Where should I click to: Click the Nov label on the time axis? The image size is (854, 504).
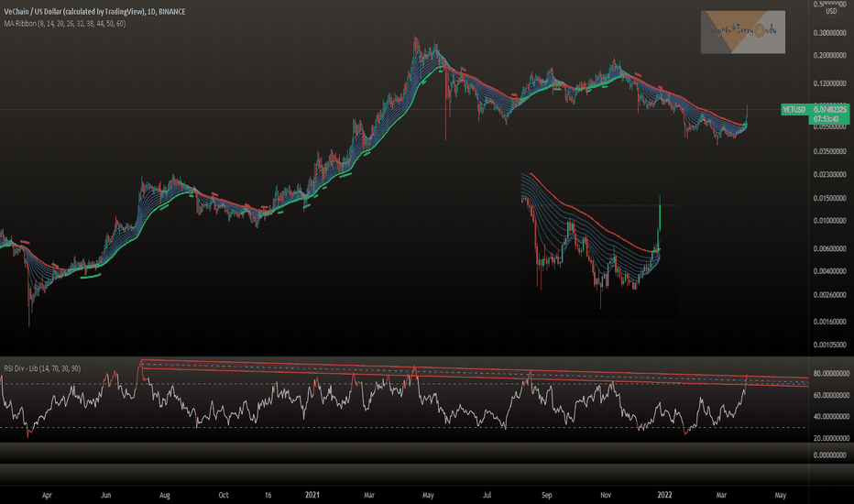coord(606,495)
